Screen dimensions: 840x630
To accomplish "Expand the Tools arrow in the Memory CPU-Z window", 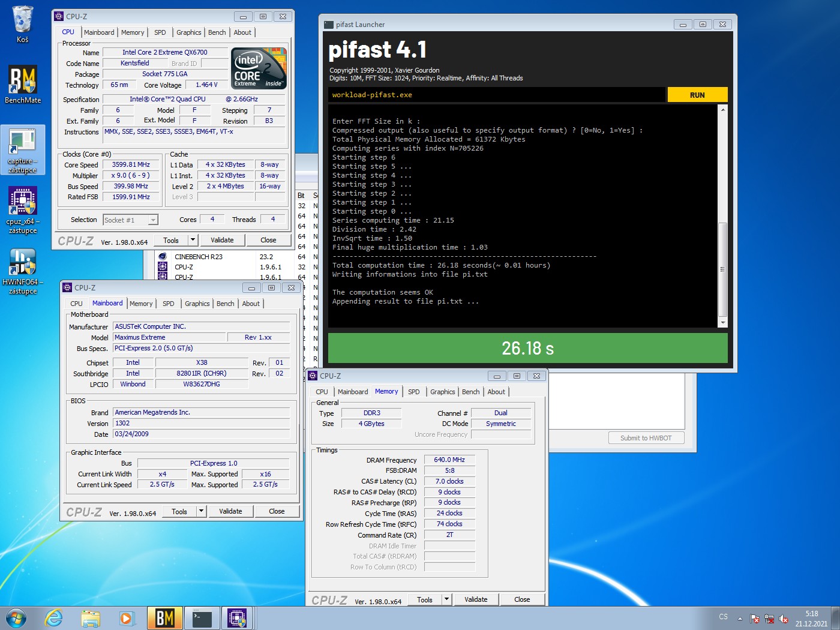I will [x=446, y=599].
